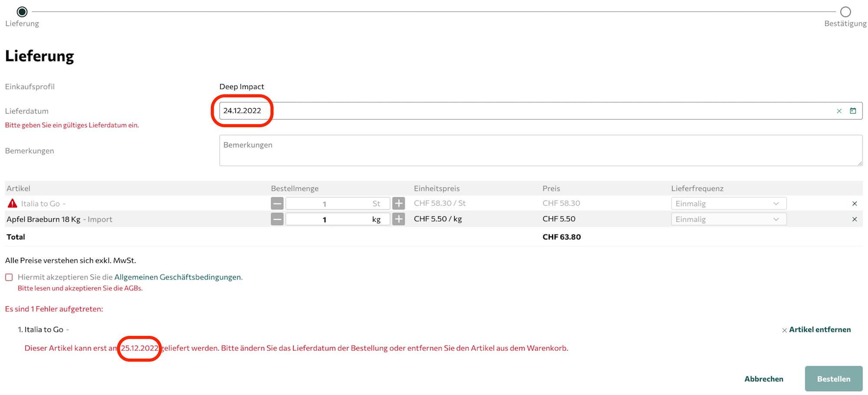Increase quantity of Apfel Braeburn 18 Kg

point(398,219)
